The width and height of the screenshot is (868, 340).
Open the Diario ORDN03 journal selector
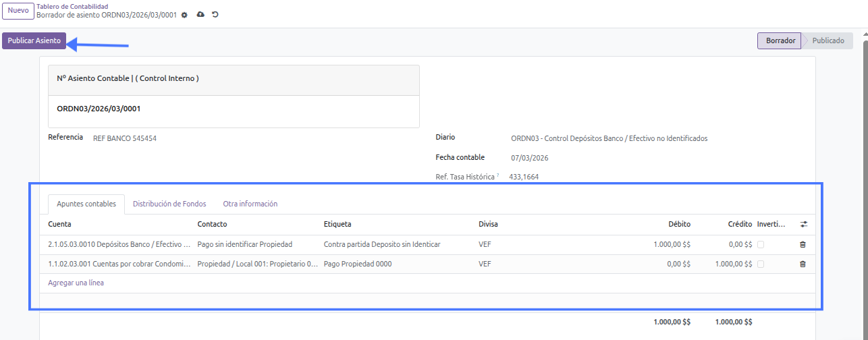pyautogui.click(x=609, y=138)
